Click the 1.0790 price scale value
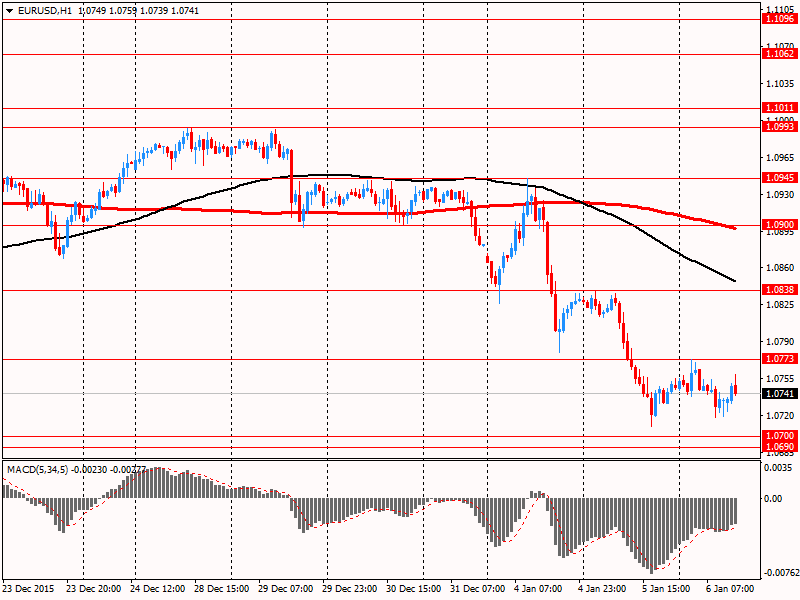 click(x=780, y=341)
